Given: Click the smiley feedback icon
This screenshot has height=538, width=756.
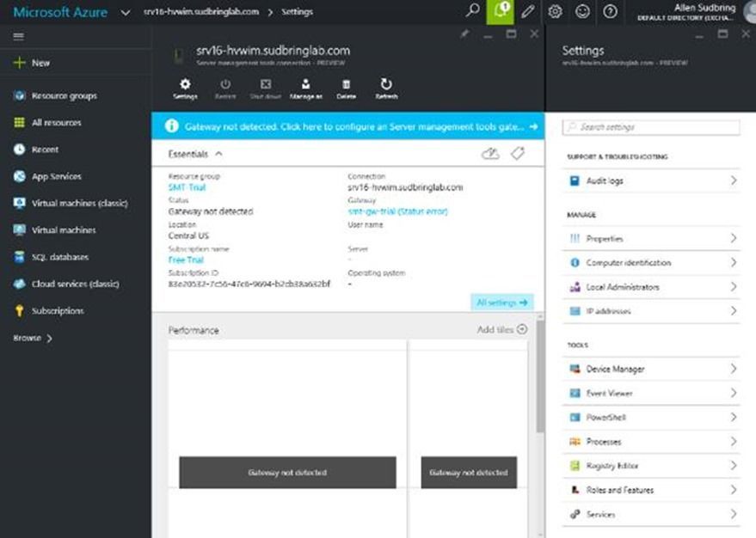Looking at the screenshot, I should 582,11.
